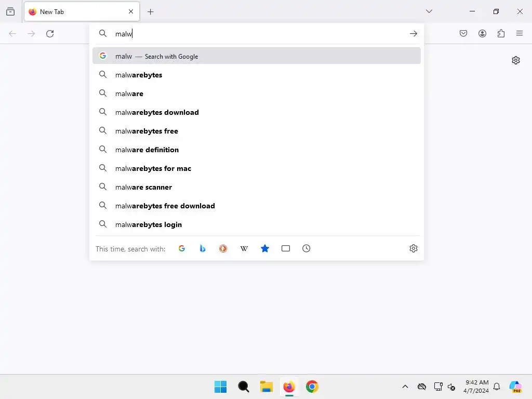The image size is (532, 399).
Task: Search open tabs with the tab icon
Action: tap(286, 248)
